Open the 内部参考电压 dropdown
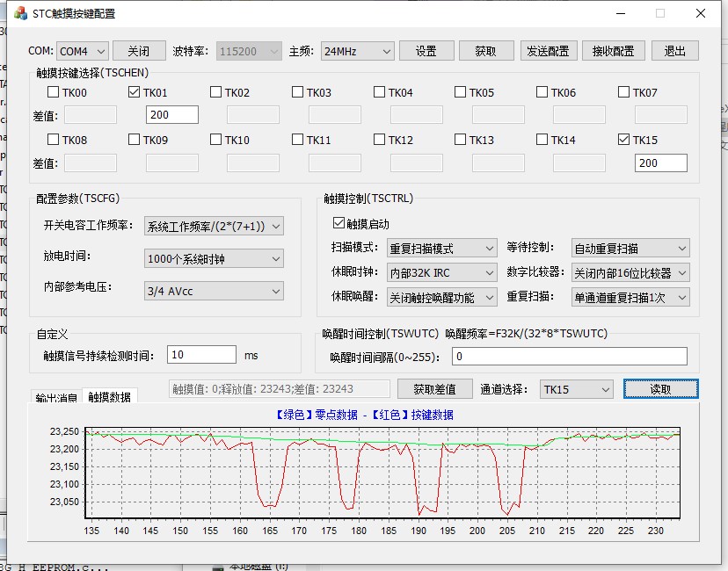This screenshot has width=728, height=571. coord(214,292)
